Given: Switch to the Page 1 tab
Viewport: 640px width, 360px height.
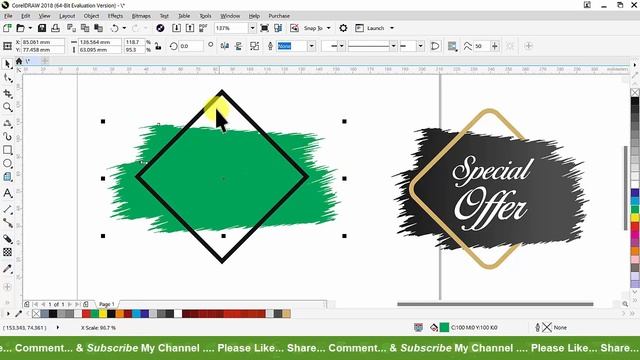Looking at the screenshot, I should coord(107,304).
